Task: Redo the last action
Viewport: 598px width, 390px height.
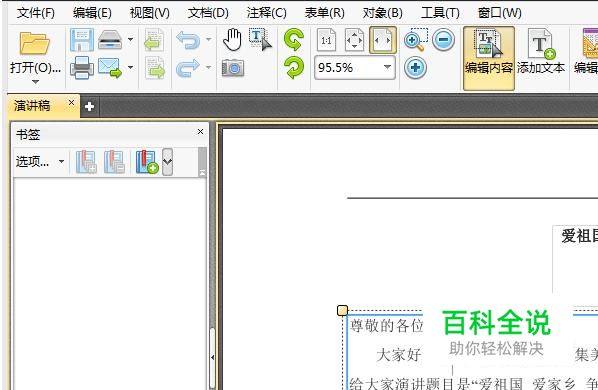Action: click(188, 68)
